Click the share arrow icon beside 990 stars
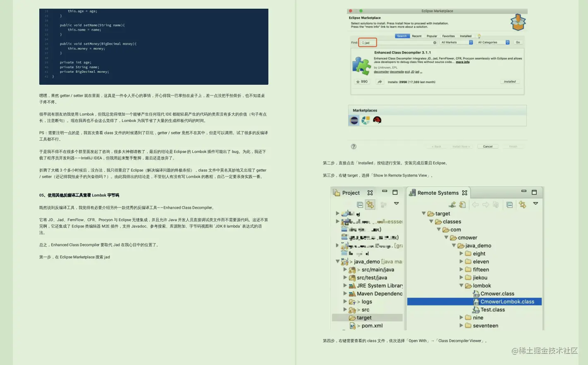Viewport: 588px width, 365px height. [380, 82]
